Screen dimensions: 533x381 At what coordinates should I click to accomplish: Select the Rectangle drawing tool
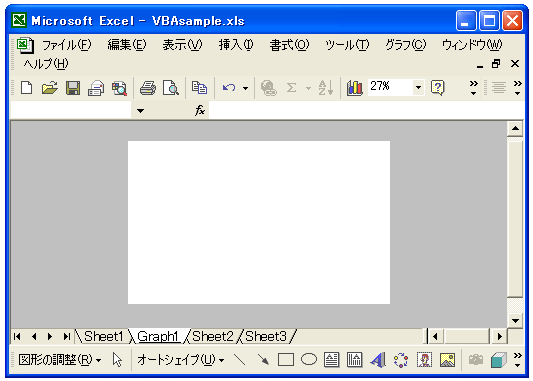(x=286, y=360)
